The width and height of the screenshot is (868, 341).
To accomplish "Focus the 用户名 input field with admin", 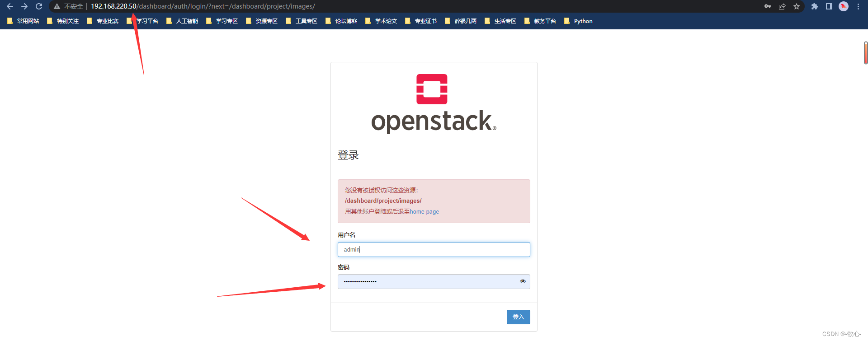I will click(434, 250).
